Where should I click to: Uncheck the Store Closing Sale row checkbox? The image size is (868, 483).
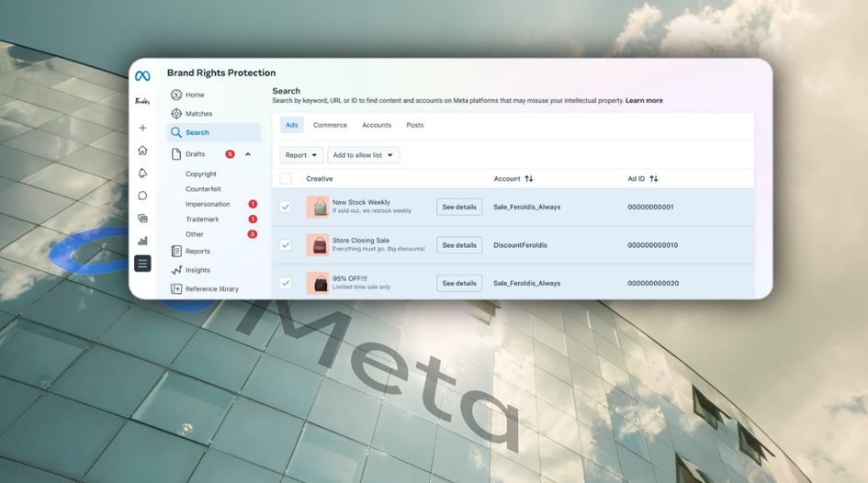286,244
